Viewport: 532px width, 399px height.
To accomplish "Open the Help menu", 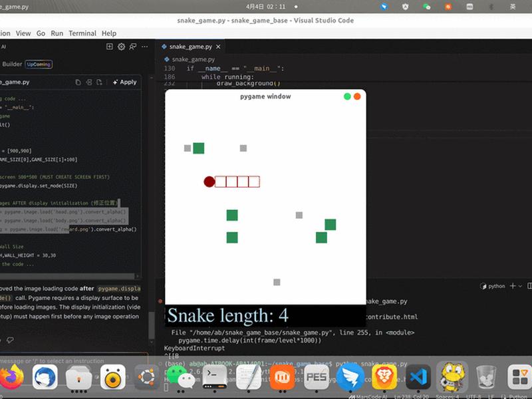I will click(x=109, y=33).
